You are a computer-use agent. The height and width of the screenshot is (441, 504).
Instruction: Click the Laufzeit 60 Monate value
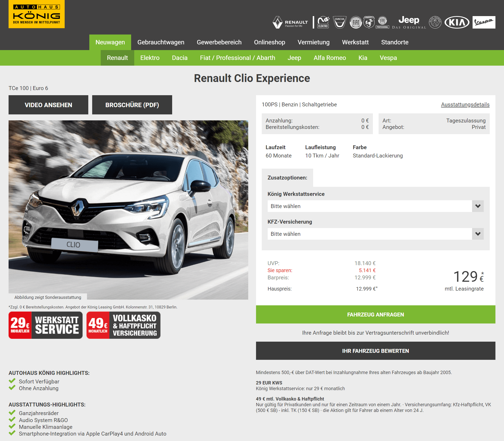(278, 156)
